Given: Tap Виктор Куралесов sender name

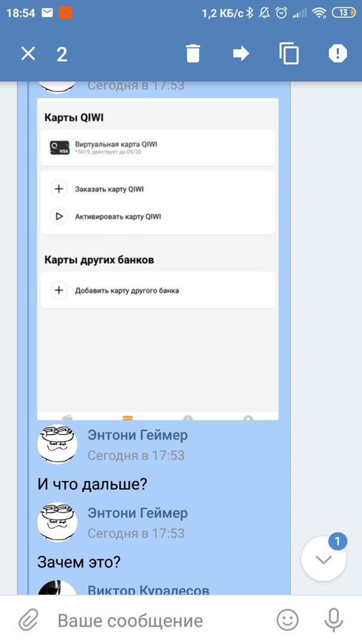Looking at the screenshot, I should click(x=148, y=590).
